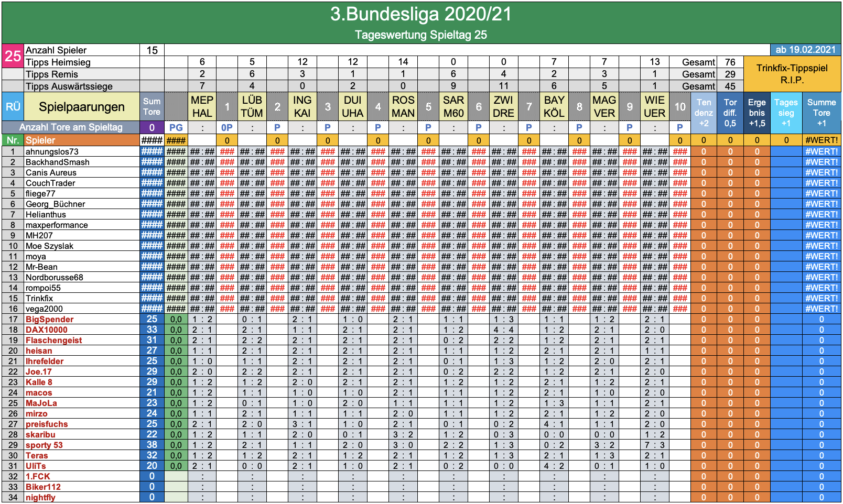The height and width of the screenshot is (504, 843).
Task: Click the player name heisan
Action: 39,350
